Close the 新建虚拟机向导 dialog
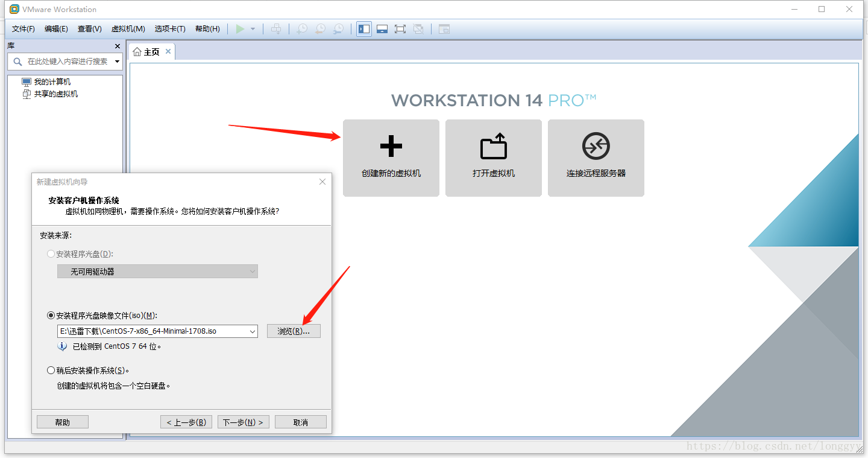Screen dimensions: 868x458 (x=322, y=182)
